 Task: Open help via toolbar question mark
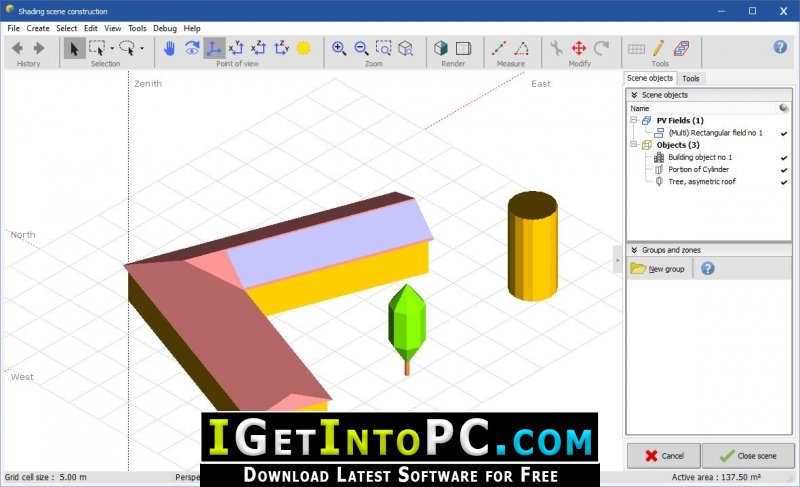(780, 47)
